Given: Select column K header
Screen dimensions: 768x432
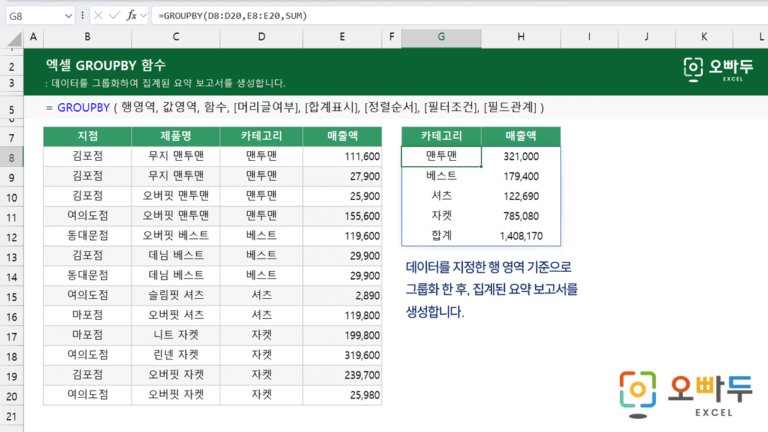Looking at the screenshot, I should 704,37.
